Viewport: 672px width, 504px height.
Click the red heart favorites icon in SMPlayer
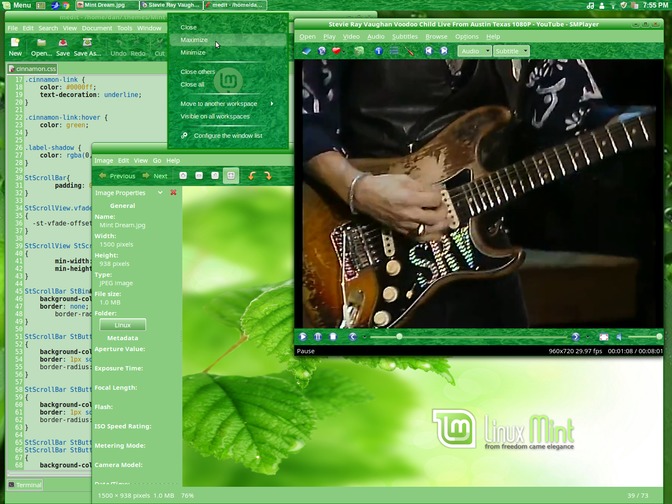336,51
